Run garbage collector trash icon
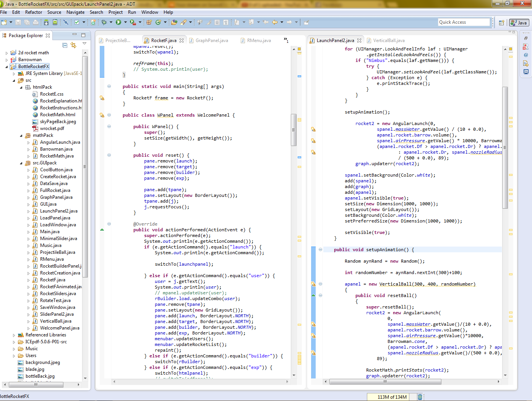 [420, 397]
